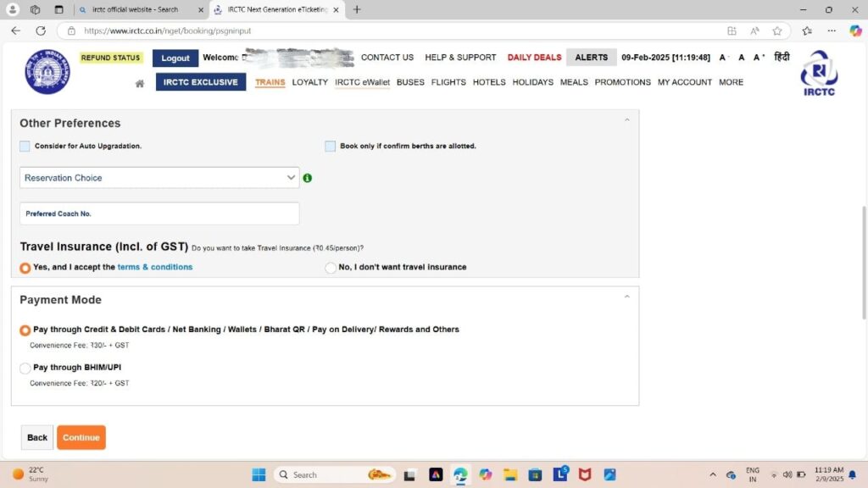868x488 pixels.
Task: Collapse Other Preferences section chevron
Action: pyautogui.click(x=627, y=120)
